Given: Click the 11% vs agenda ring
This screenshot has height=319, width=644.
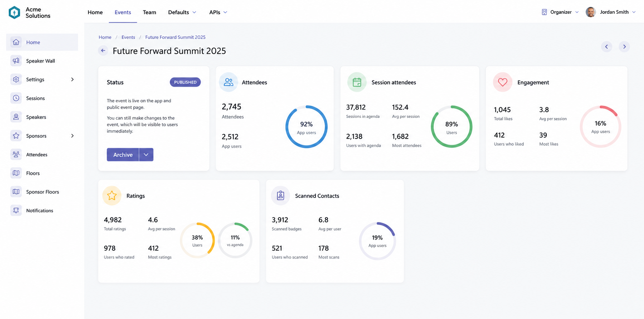Looking at the screenshot, I should 235,240.
